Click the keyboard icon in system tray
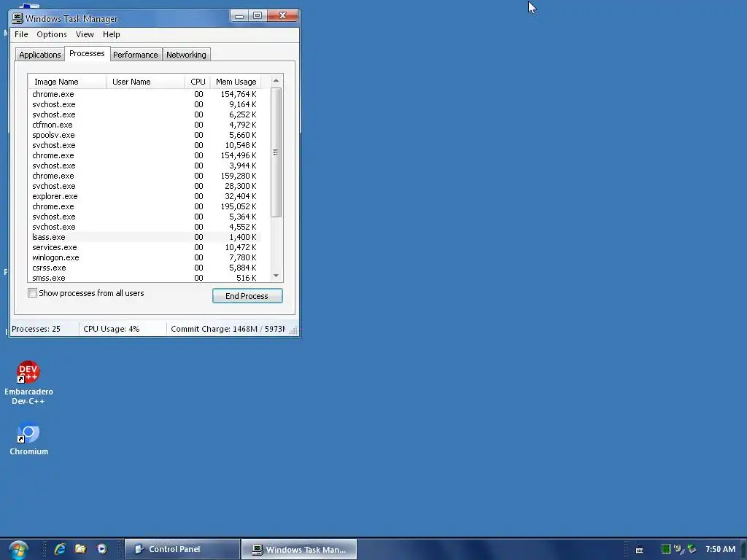Viewport: 747px width, 560px height. coord(639,550)
